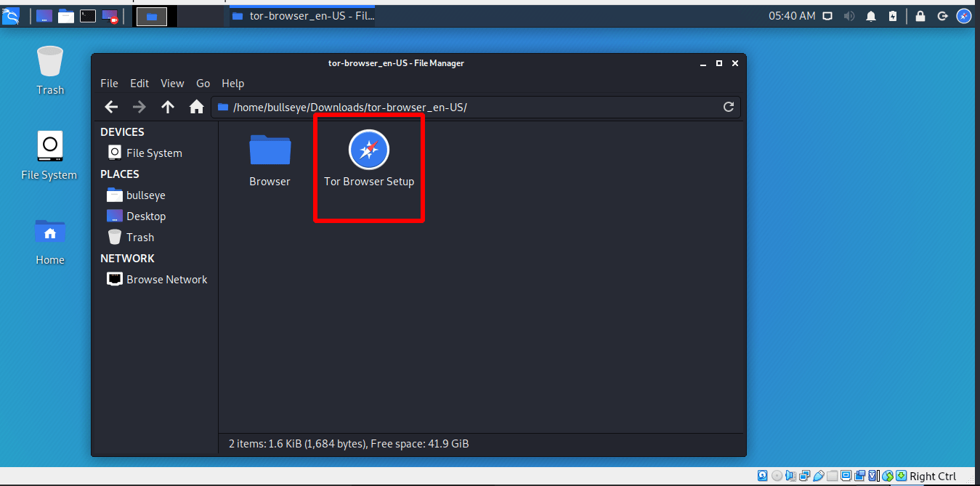Select the Browser folder icon
The height and width of the screenshot is (486, 980).
click(x=270, y=160)
